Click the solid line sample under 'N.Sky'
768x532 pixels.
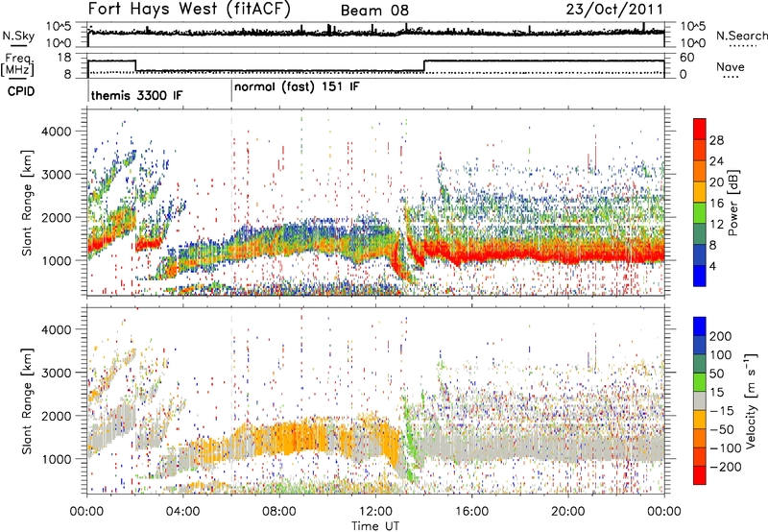click(18, 45)
